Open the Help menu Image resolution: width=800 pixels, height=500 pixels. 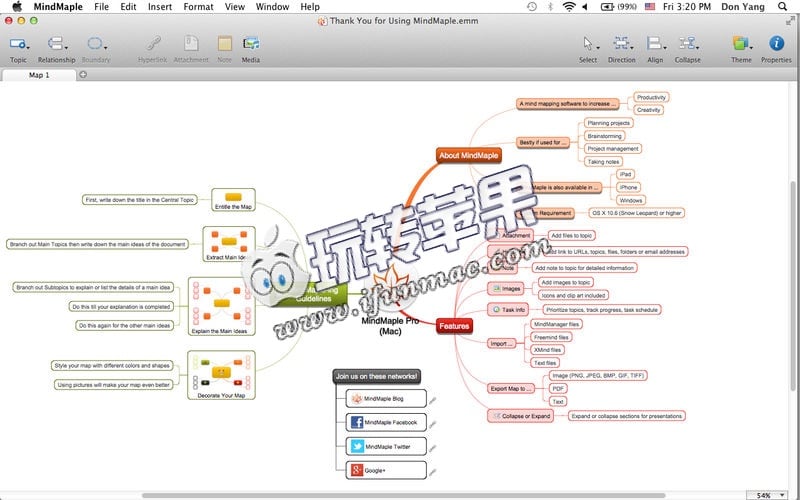310,7
